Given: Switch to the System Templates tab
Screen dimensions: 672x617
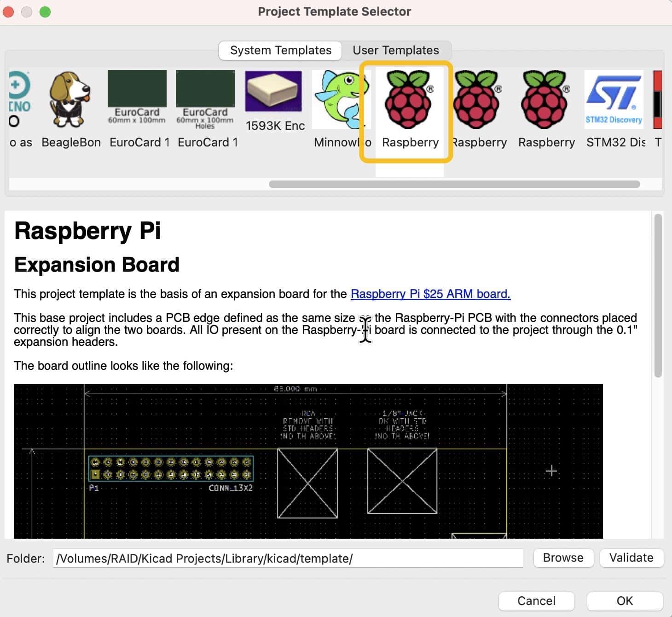Looking at the screenshot, I should 280,50.
